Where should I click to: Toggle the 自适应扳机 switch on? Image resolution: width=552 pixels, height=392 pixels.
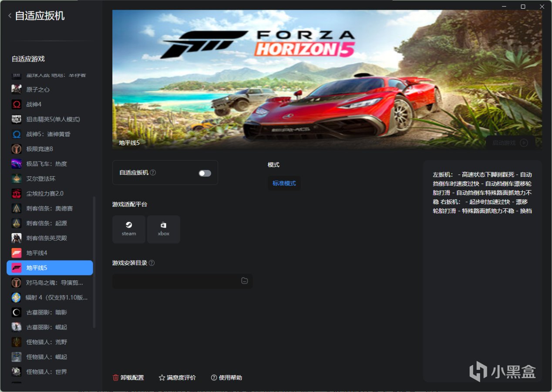205,173
